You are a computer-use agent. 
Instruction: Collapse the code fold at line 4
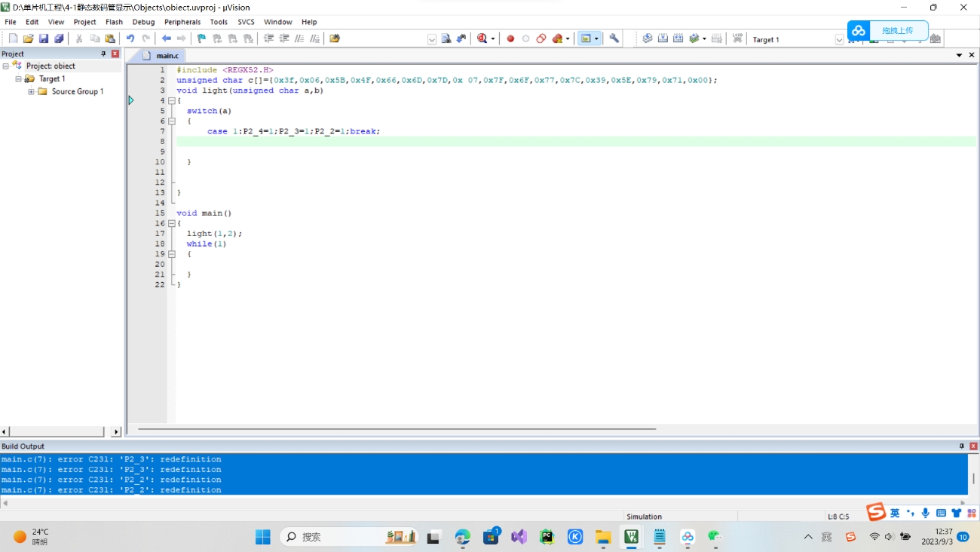point(172,100)
